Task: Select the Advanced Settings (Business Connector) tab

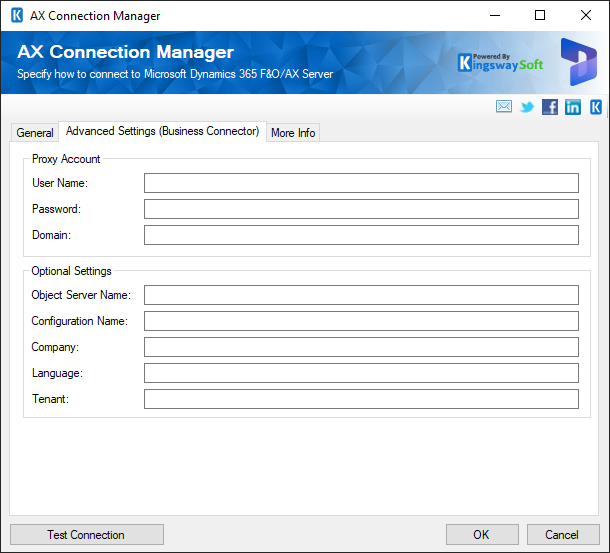Action: pyautogui.click(x=162, y=131)
